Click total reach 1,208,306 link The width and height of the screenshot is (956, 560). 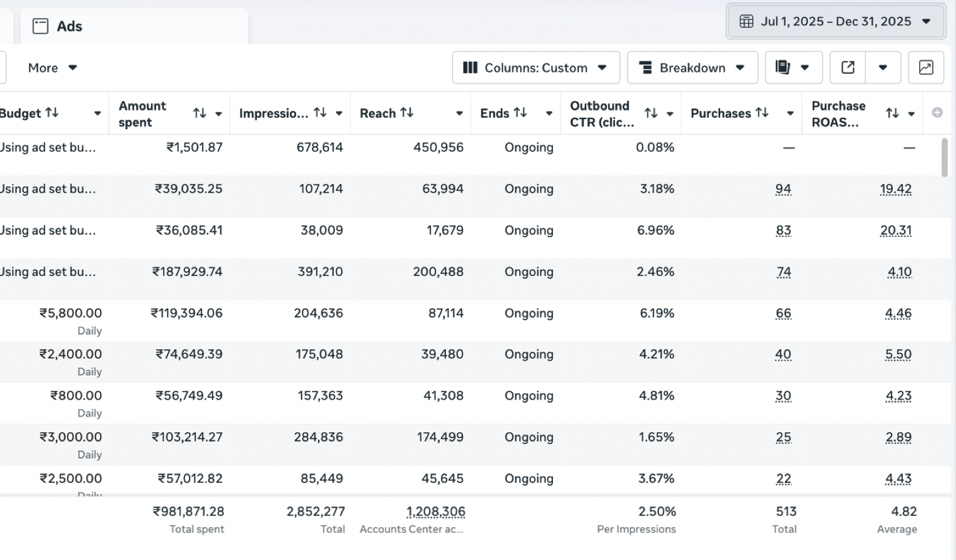(435, 512)
